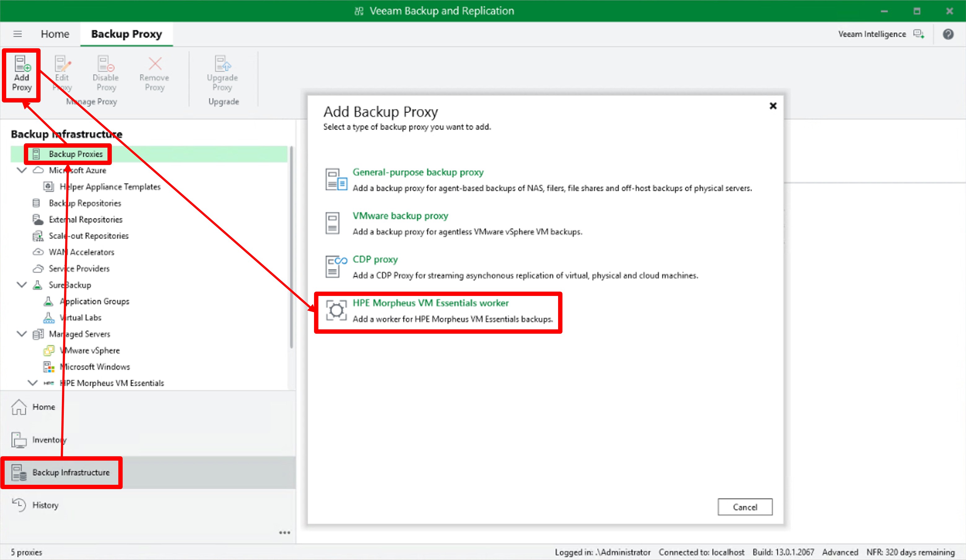Viewport: 966px width, 560px height.
Task: Click the Inventory navigation icon
Action: point(19,440)
